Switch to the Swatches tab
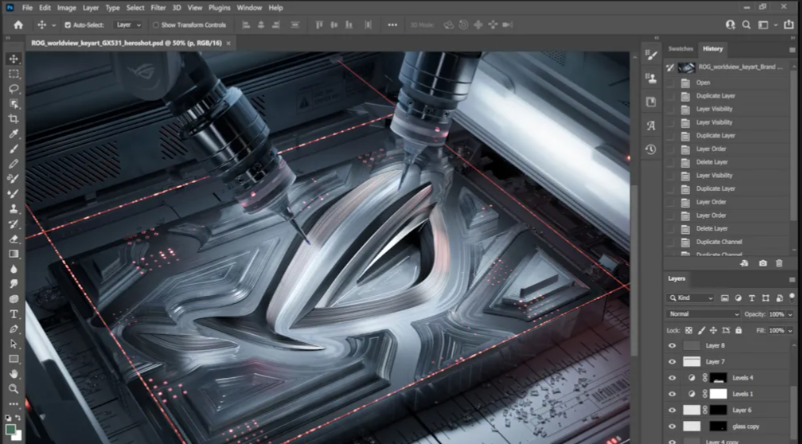Screen dimensions: 802x444 click(681, 49)
